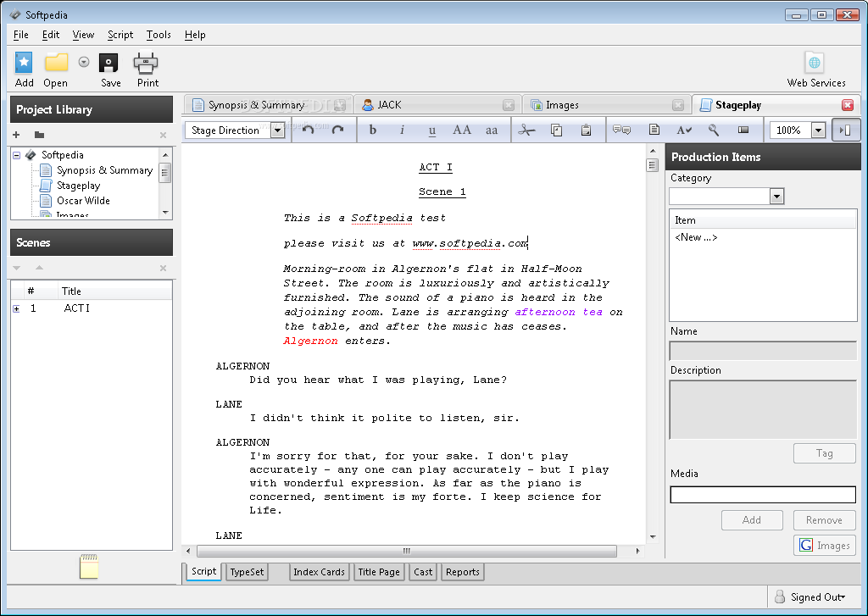Open the Cast view
The height and width of the screenshot is (616, 868).
(423, 572)
